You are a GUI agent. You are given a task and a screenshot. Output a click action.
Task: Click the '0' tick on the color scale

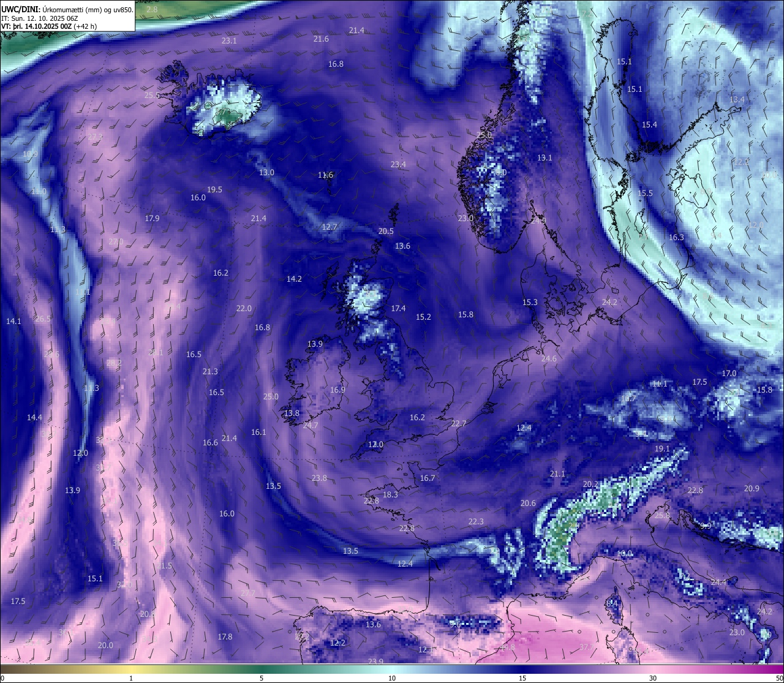tap(2, 678)
